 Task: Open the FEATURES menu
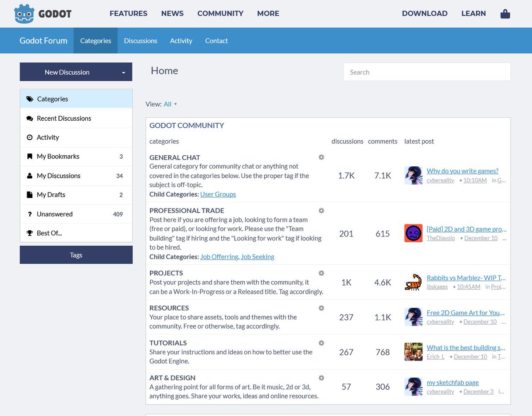click(129, 14)
